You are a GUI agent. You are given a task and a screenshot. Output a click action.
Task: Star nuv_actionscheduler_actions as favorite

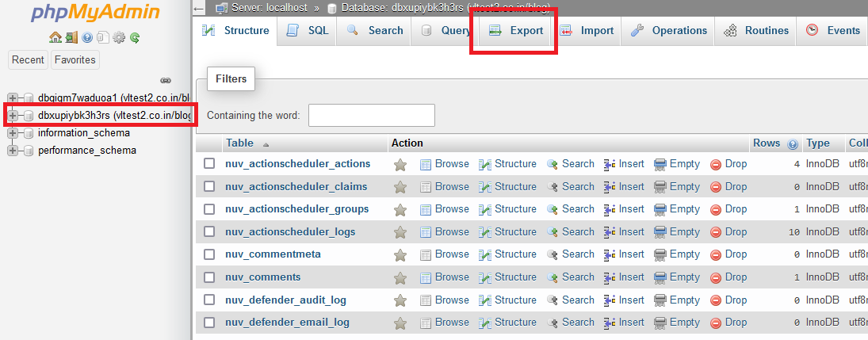(400, 164)
